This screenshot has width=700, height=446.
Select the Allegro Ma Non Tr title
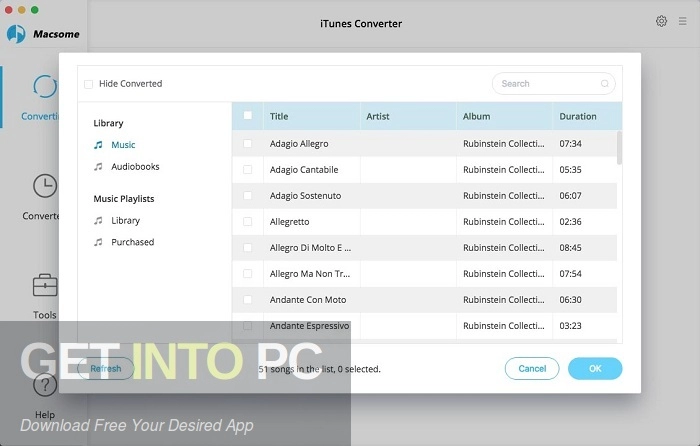310,274
